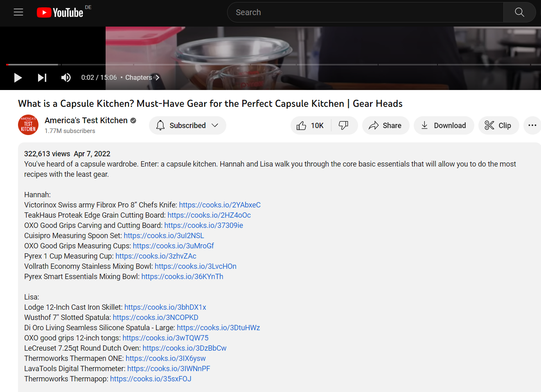Open Vollrath Stainless Mixing Bowl link

click(196, 266)
